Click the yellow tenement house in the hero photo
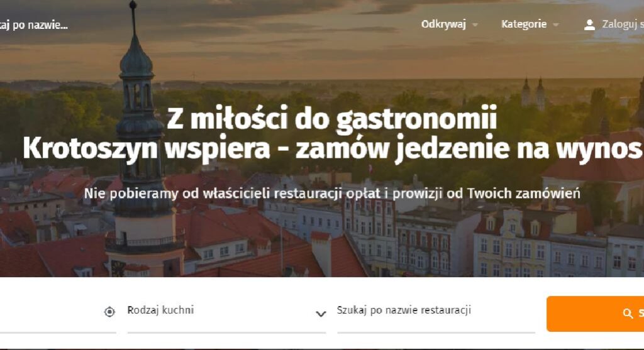This screenshot has height=350, width=644. pyautogui.click(x=513, y=243)
